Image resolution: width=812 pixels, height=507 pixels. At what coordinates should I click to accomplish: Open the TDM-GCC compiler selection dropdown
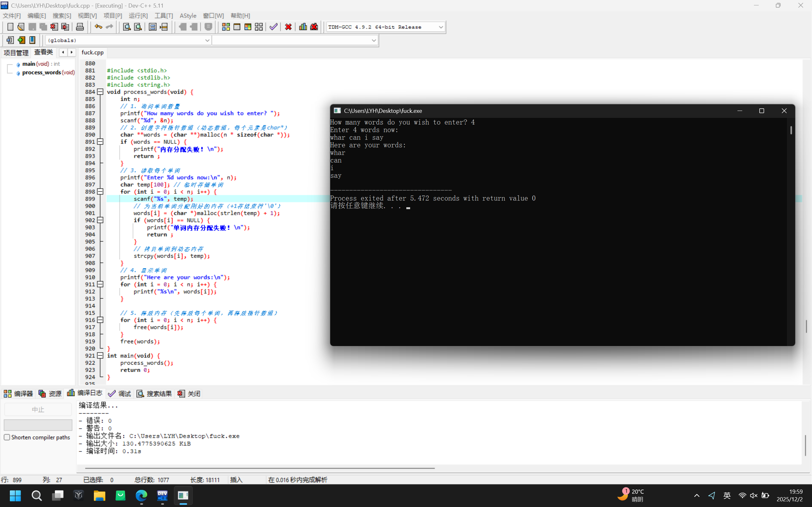click(441, 27)
